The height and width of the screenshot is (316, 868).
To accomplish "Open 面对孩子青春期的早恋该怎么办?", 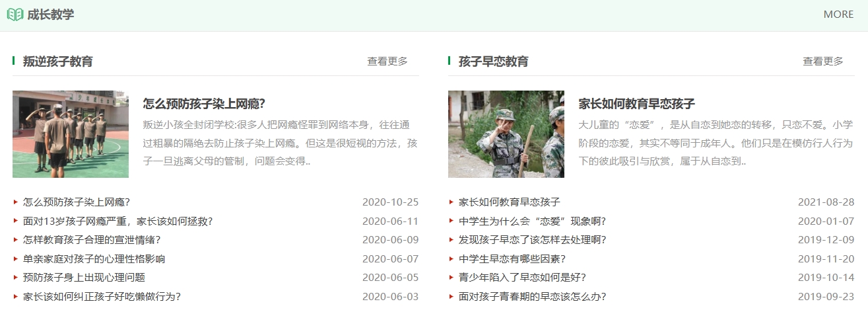I will click(x=533, y=297).
